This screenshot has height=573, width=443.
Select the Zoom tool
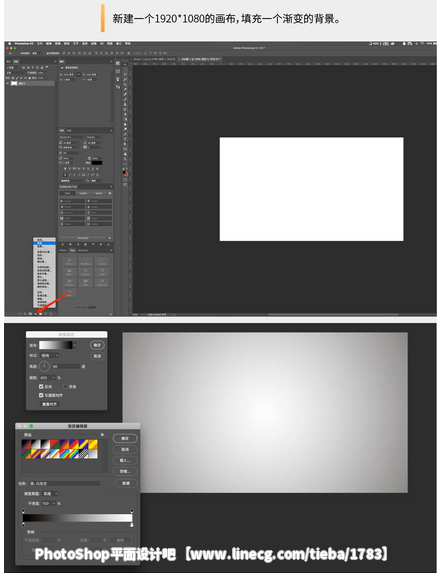pyautogui.click(x=125, y=159)
